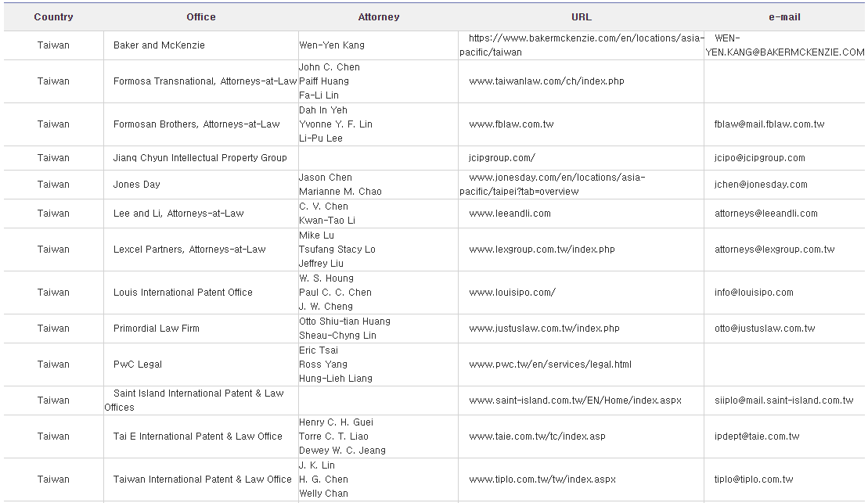Viewport: 868px width, 503px height.
Task: Click email attorneys@leeandli.com
Action: click(x=765, y=214)
